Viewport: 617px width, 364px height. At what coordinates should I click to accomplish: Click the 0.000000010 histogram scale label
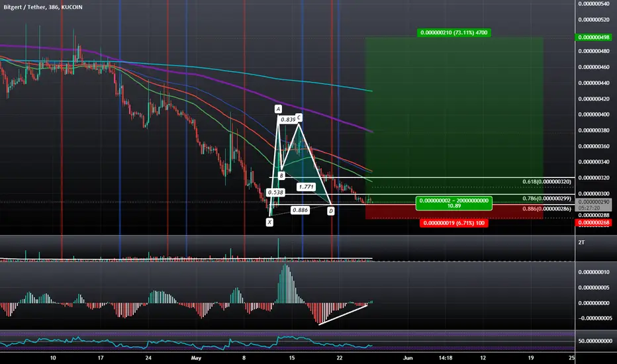click(594, 272)
